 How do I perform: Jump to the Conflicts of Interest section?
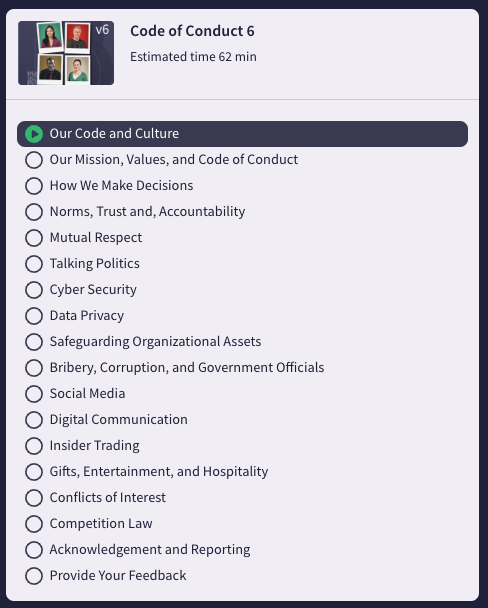click(x=242, y=497)
